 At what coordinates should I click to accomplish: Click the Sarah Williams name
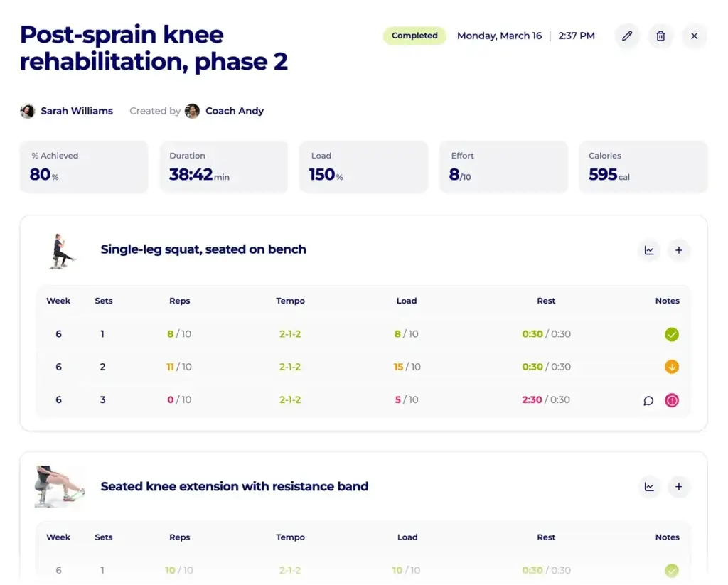pos(77,111)
